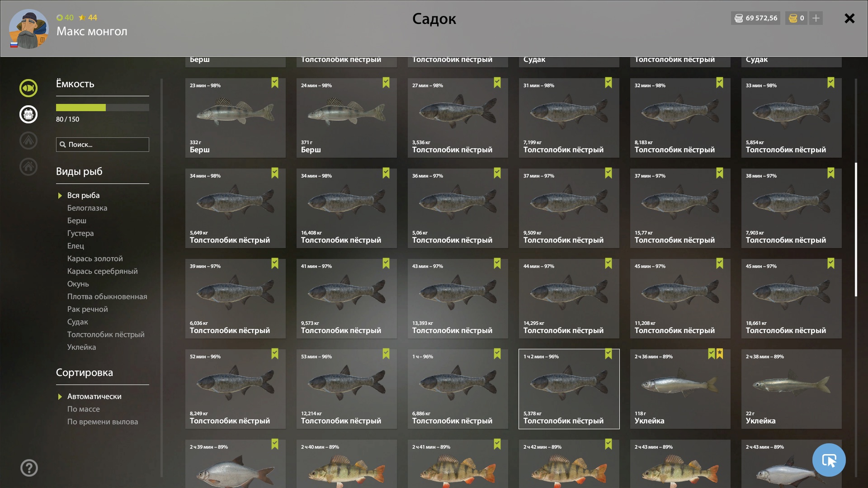868x488 pixels.
Task: Open the help question mark icon
Action: (29, 468)
